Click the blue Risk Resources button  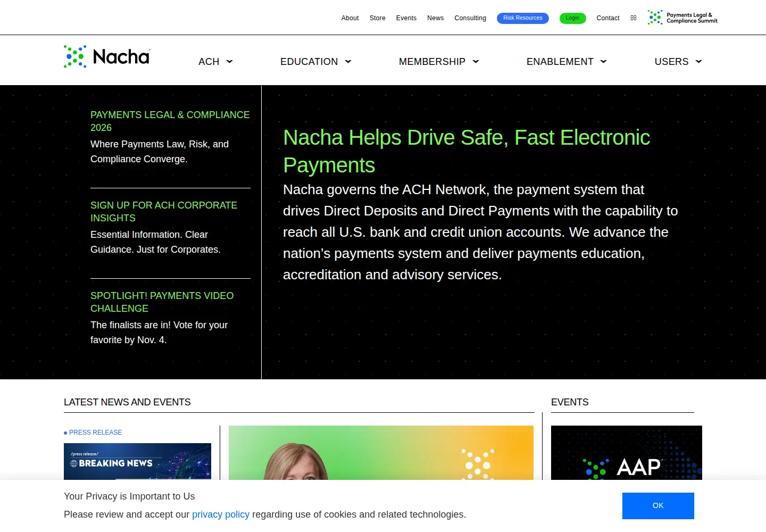pos(523,18)
